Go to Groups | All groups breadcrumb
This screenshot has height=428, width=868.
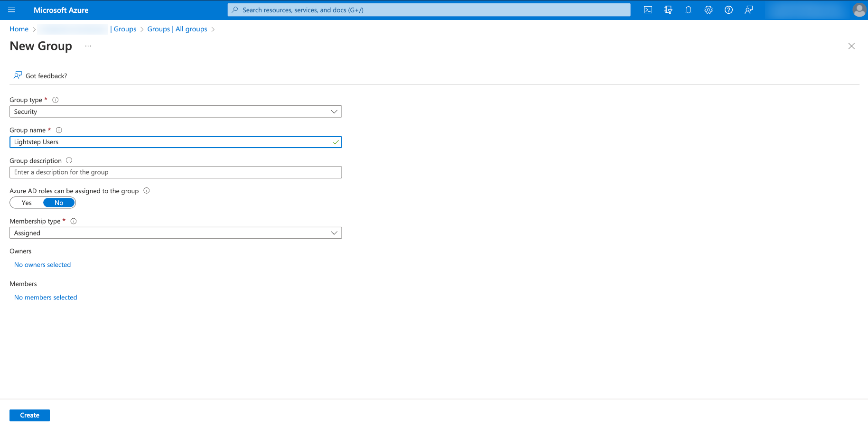click(x=177, y=29)
